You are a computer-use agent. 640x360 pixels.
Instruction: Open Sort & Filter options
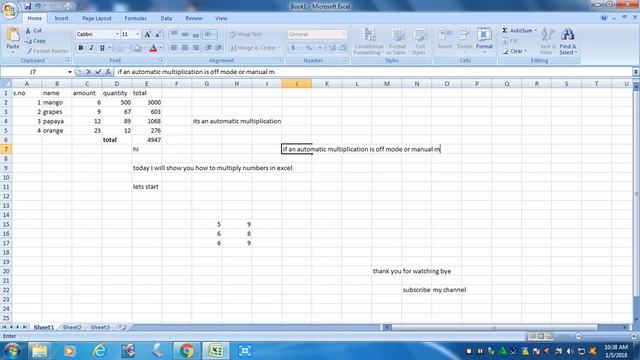547,41
